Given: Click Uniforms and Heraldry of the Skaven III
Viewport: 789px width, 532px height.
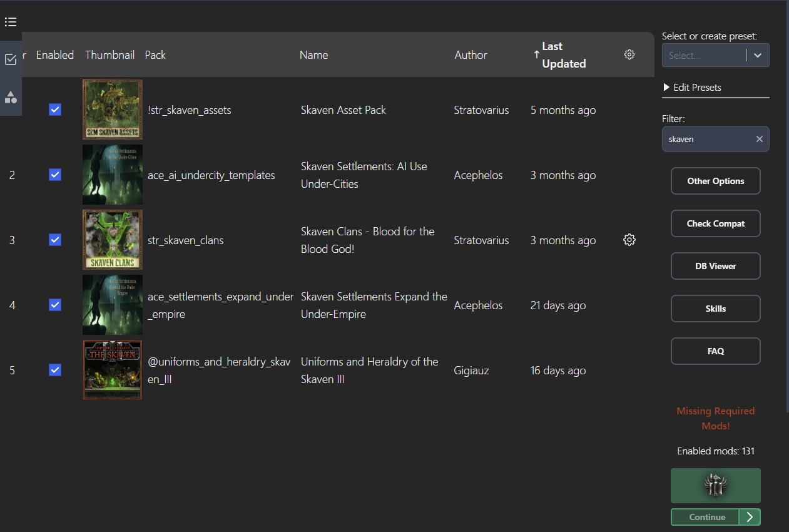Looking at the screenshot, I should 370,371.
